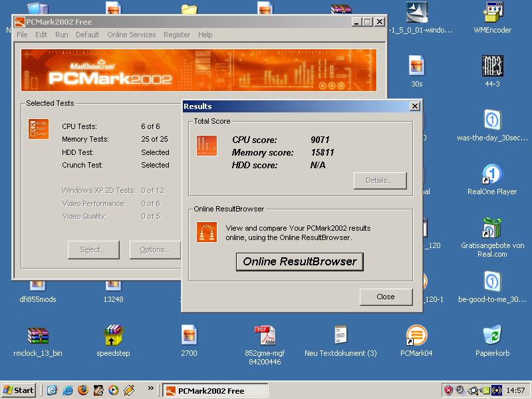Viewport: 532px width, 399px height.
Task: Click the taskbar clock showing 14:57
Action: (515, 391)
